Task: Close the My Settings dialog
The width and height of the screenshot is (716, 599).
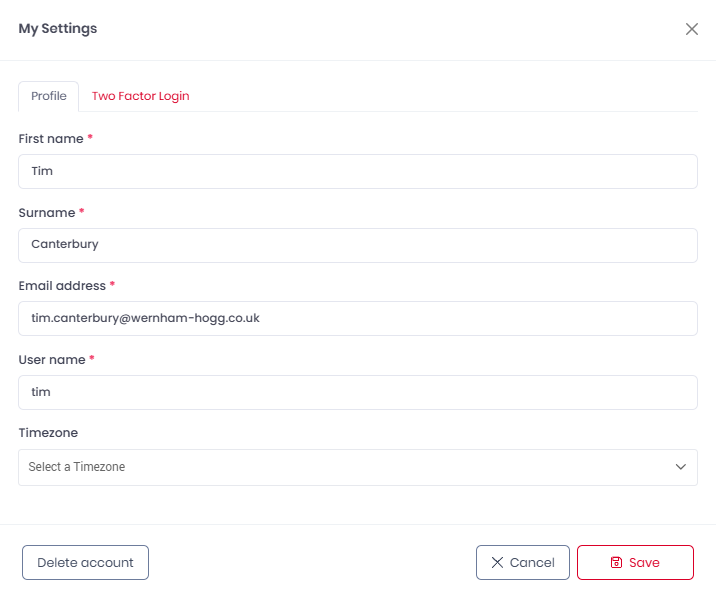Action: point(692,29)
